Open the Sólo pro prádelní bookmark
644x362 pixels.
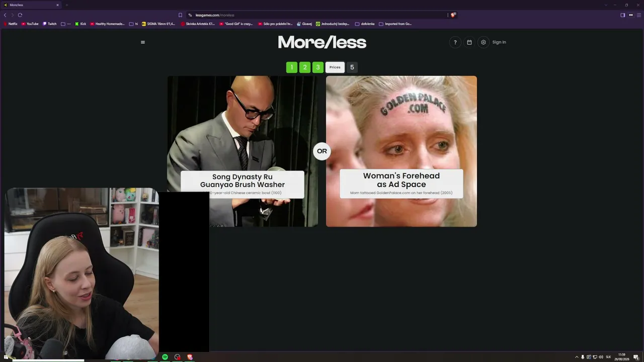click(x=275, y=24)
